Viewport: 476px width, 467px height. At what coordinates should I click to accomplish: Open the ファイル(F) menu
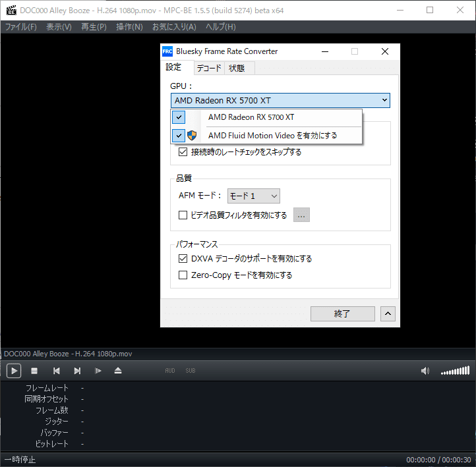click(21, 27)
